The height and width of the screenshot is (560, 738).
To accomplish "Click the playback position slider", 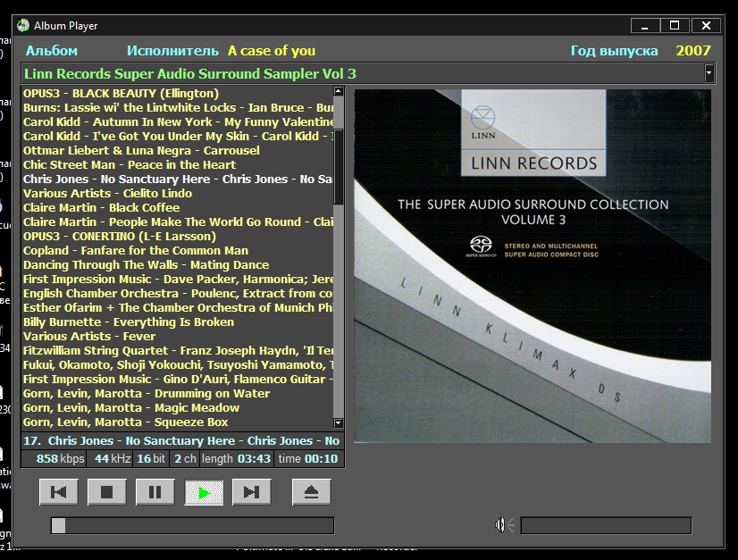I will (x=192, y=525).
